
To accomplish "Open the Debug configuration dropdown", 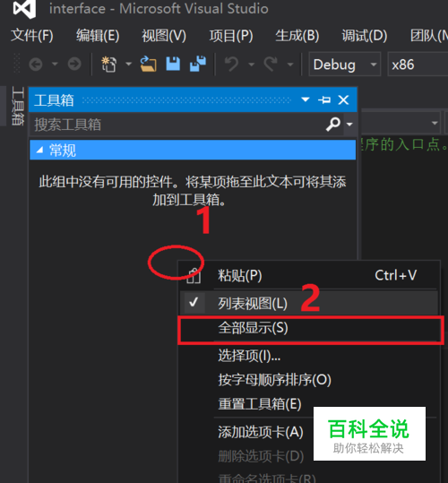I will tap(345, 65).
